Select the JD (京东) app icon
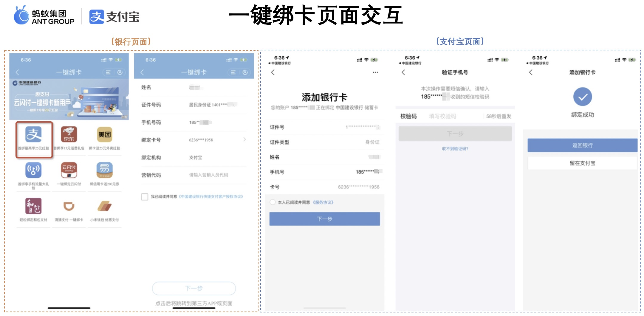The image size is (644, 316). pyautogui.click(x=69, y=134)
